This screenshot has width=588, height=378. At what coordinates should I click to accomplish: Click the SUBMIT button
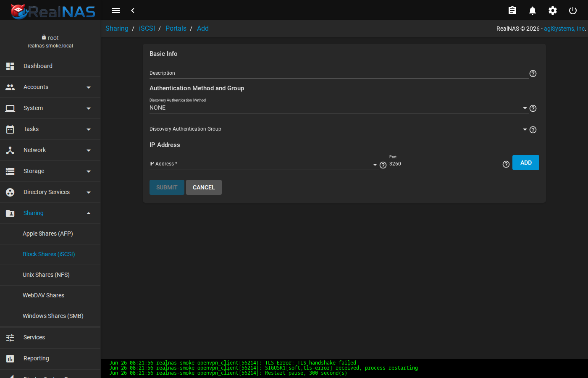[x=167, y=187]
